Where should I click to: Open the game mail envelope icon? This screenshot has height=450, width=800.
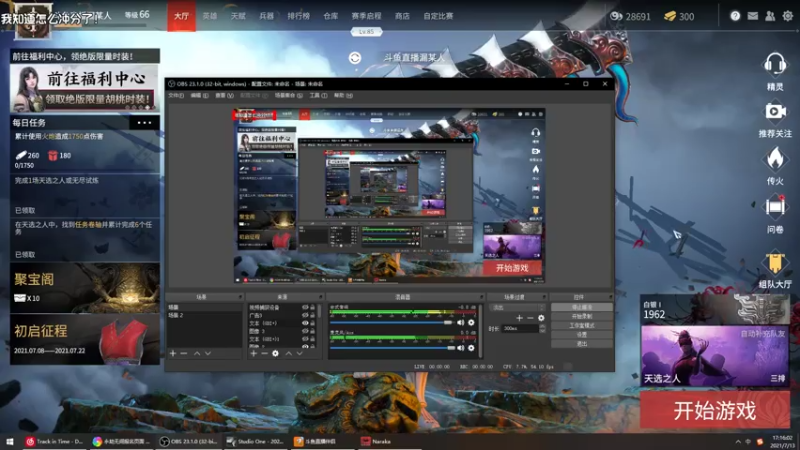tap(753, 16)
